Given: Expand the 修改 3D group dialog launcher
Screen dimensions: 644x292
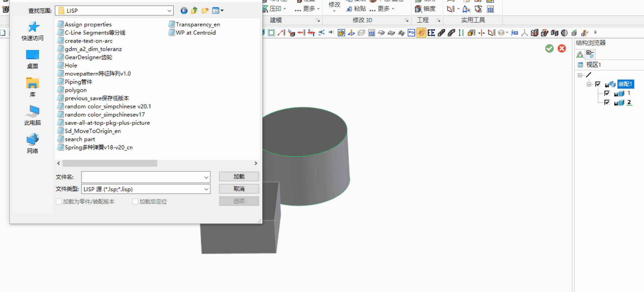Looking at the screenshot, I should pos(406,20).
